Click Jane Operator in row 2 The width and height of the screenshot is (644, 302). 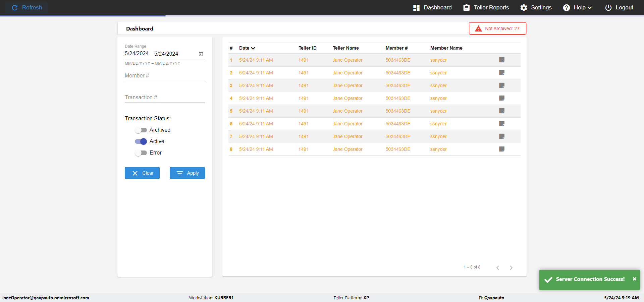347,73
